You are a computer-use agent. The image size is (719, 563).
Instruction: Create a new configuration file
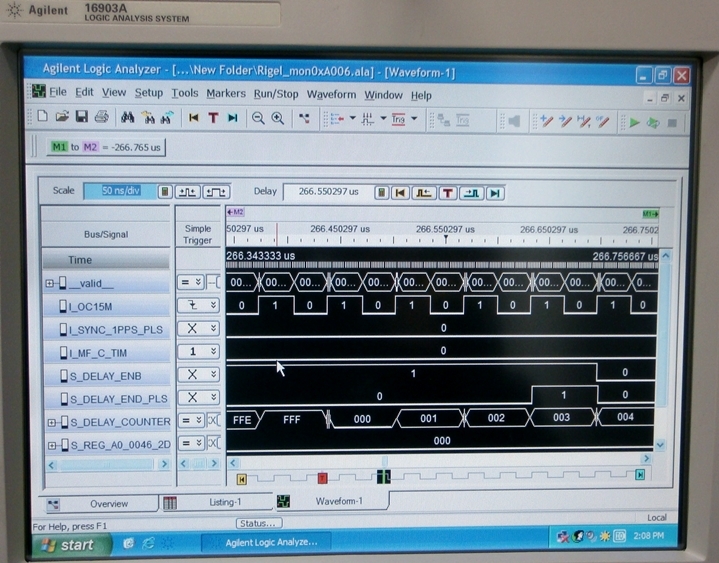click(43, 116)
